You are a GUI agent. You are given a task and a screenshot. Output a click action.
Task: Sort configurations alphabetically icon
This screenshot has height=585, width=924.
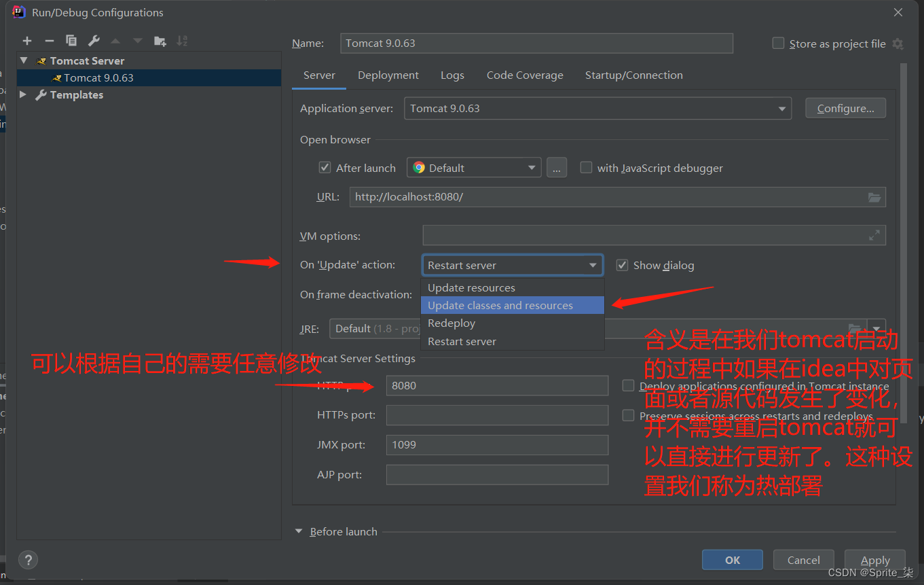(182, 41)
